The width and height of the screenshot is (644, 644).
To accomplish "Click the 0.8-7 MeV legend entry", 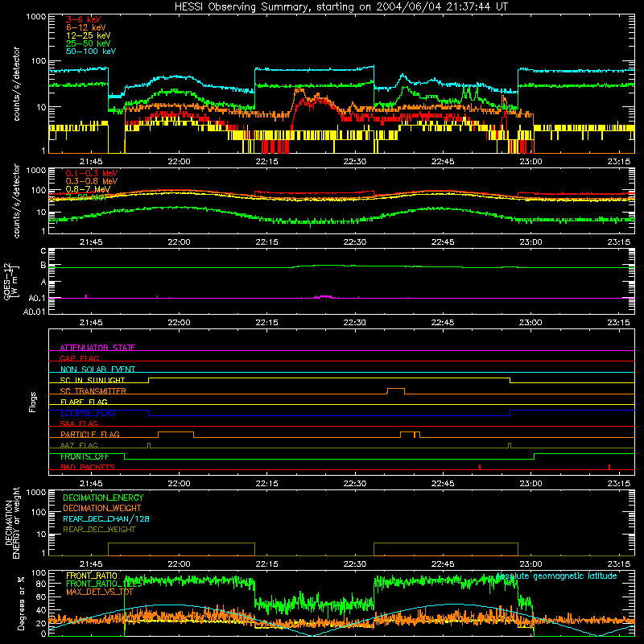I will [x=88, y=189].
